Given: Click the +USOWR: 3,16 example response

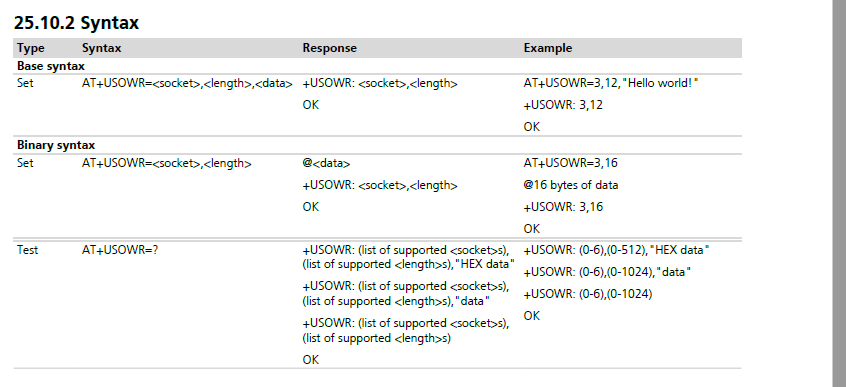Looking at the screenshot, I should point(563,207).
